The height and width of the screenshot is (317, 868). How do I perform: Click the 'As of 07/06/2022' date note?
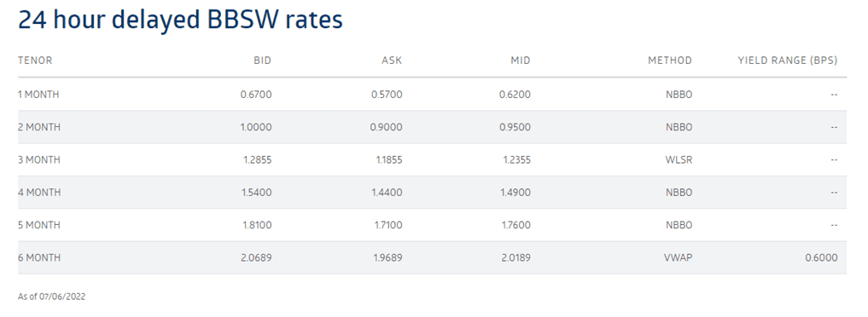[x=51, y=297]
